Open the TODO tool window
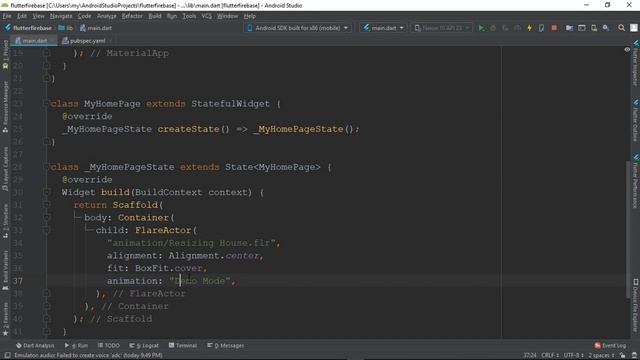This screenshot has height=360, width=640. click(x=109, y=345)
